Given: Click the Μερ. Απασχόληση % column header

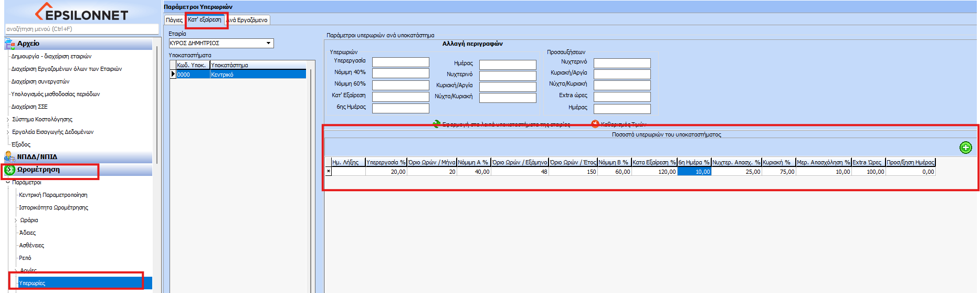Looking at the screenshot, I should (x=823, y=162).
